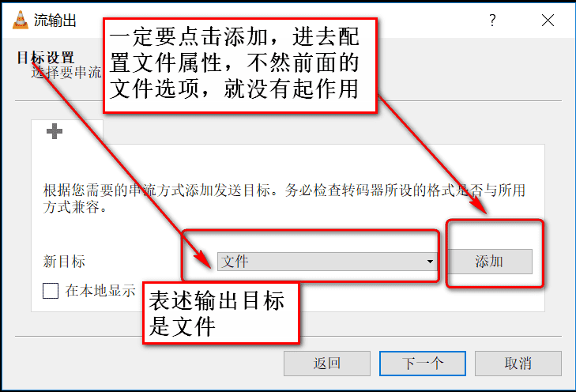Enable the 在本地显示 checkbox
The height and width of the screenshot is (392, 576).
(x=51, y=291)
